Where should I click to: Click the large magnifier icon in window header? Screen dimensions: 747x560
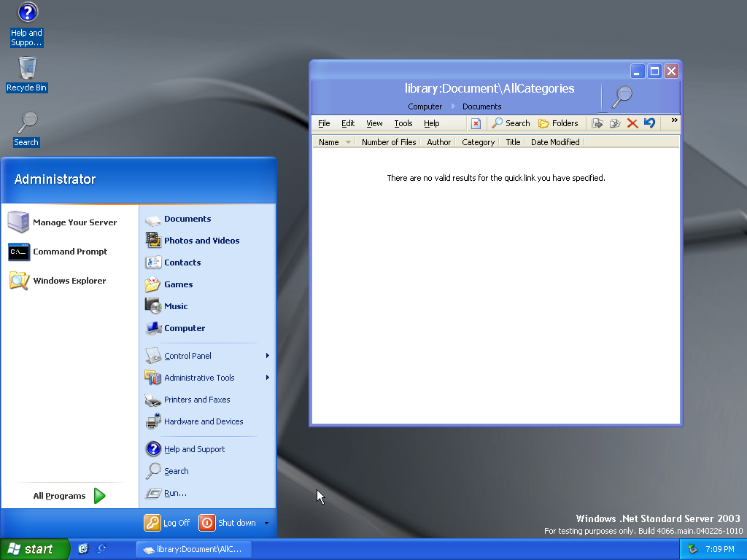[622, 96]
